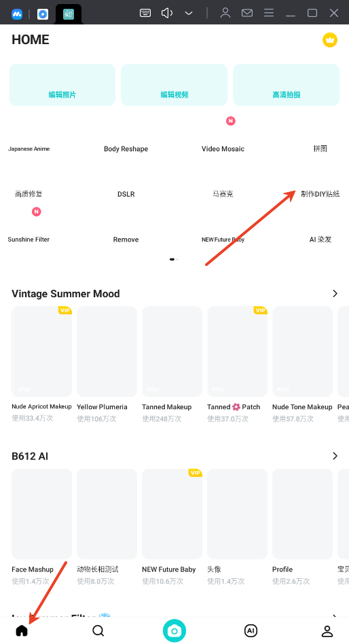The width and height of the screenshot is (349, 644).
Task: Click the 编辑视频 button
Action: (x=174, y=85)
